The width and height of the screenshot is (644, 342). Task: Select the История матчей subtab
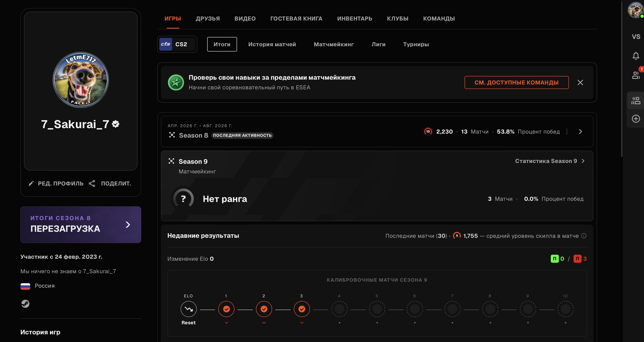pyautogui.click(x=272, y=44)
